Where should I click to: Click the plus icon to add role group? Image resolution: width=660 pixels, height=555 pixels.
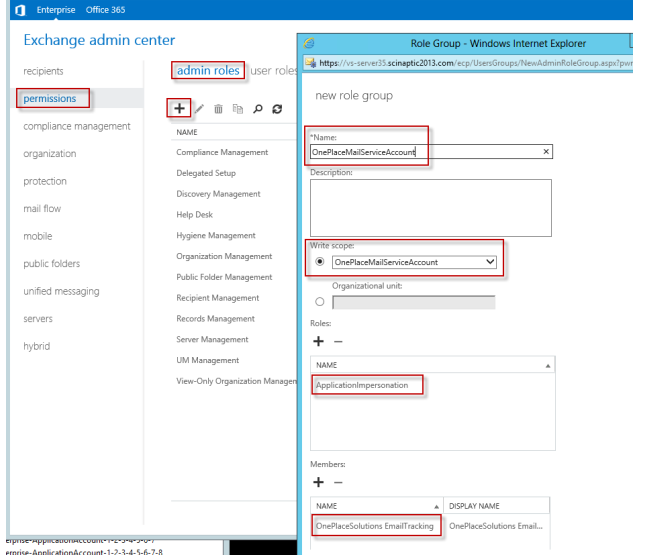click(x=180, y=108)
